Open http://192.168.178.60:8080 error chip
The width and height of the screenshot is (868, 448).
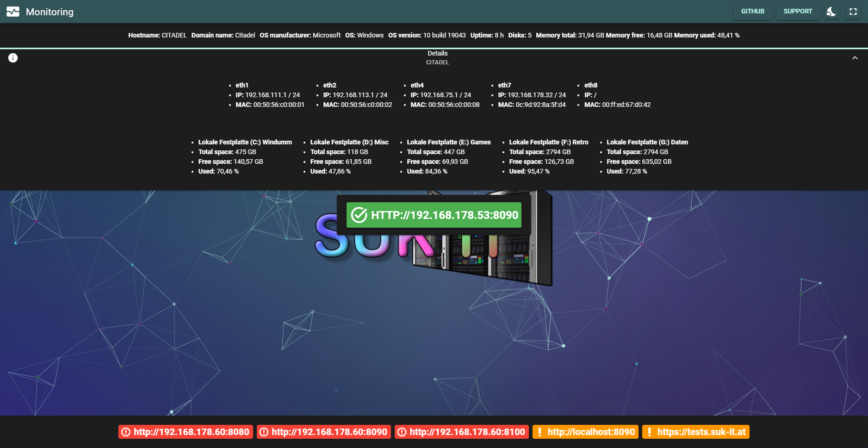186,432
